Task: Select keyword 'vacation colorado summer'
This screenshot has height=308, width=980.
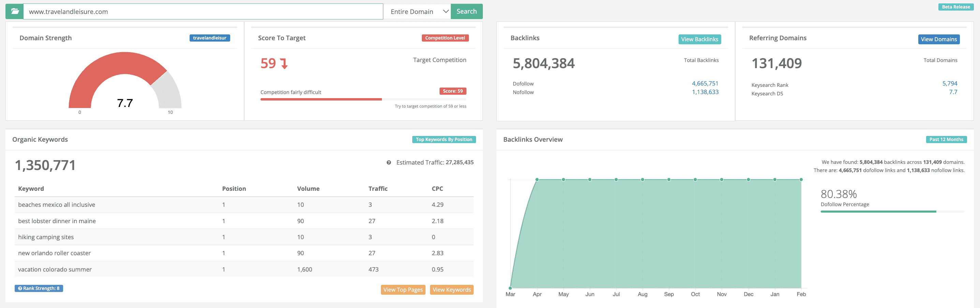Action: coord(55,269)
